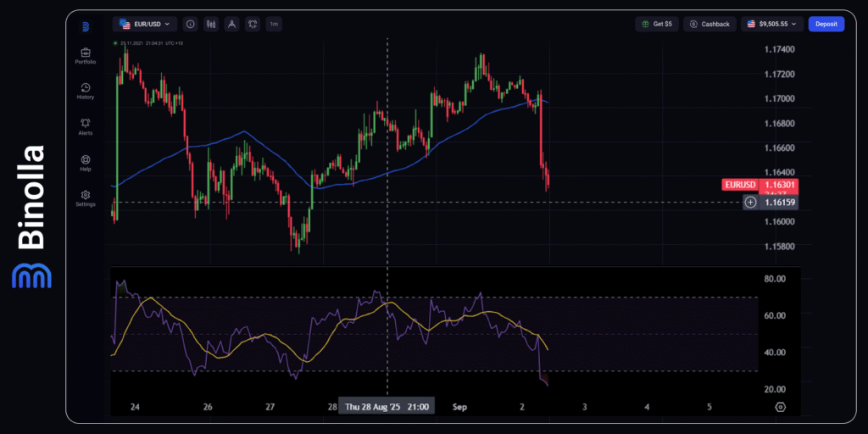Open trade History in the sidebar
This screenshot has width=868, height=434.
coord(85,91)
